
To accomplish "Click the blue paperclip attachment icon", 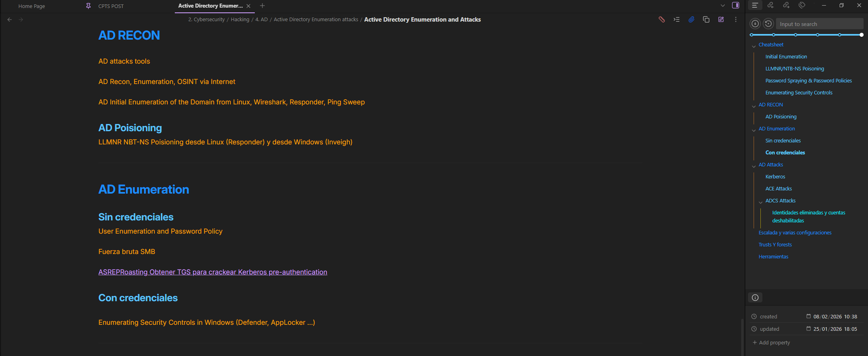I will [691, 20].
